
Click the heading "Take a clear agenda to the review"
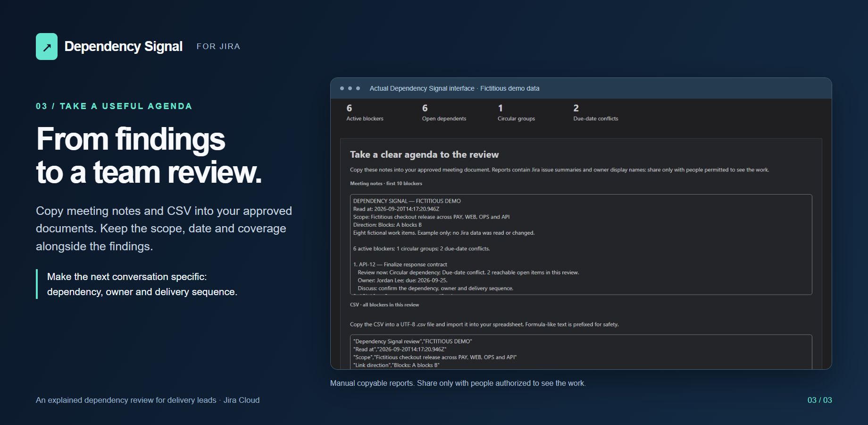click(x=424, y=154)
